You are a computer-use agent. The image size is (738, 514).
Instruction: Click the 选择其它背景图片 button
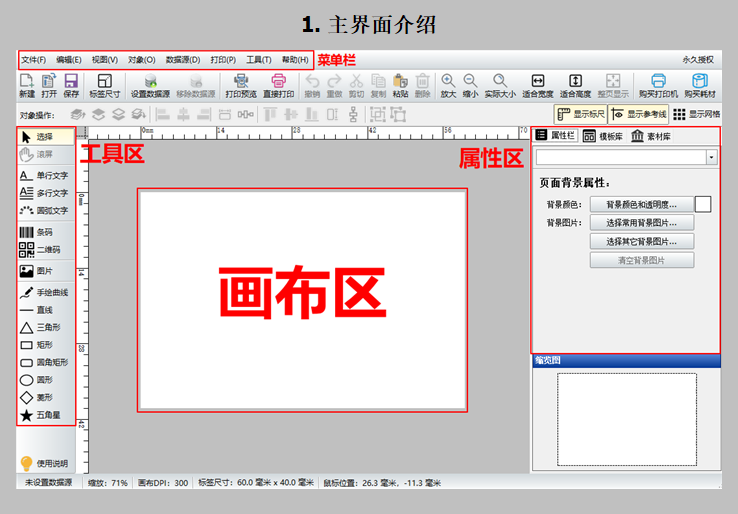click(x=642, y=241)
